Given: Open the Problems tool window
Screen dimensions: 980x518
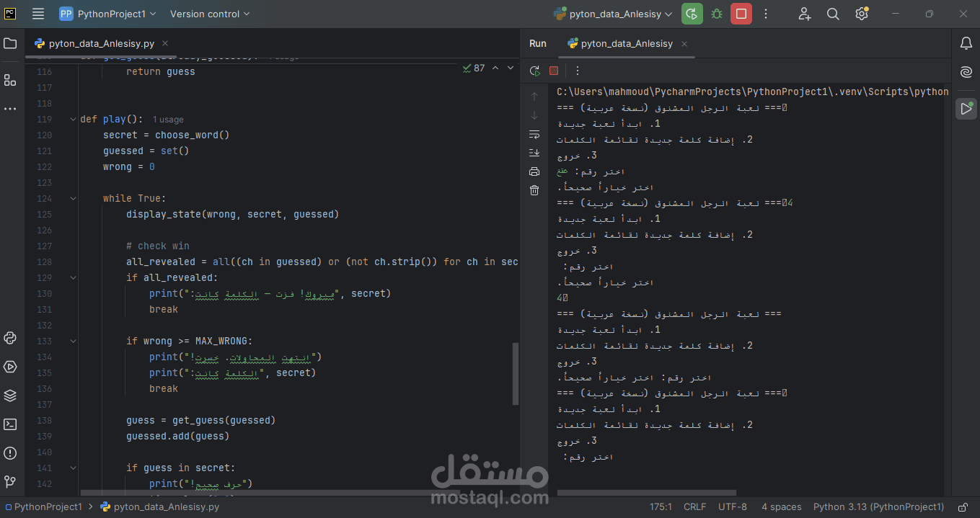Looking at the screenshot, I should coord(10,453).
